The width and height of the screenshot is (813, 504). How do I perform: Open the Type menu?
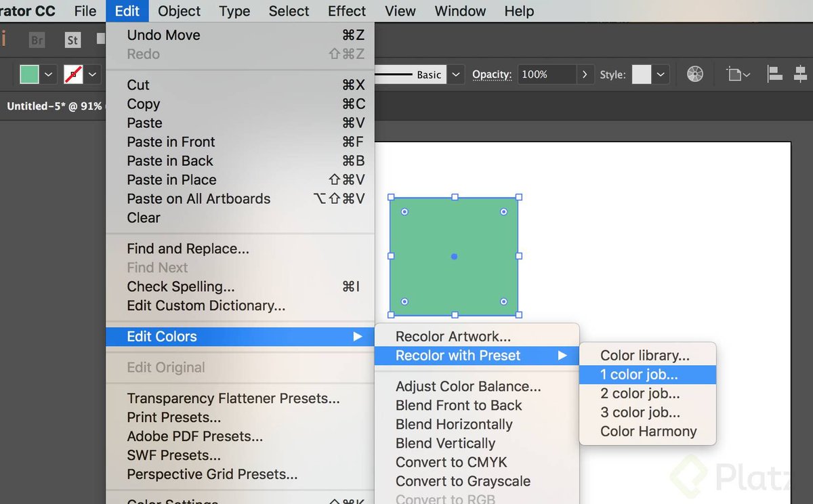pos(234,11)
